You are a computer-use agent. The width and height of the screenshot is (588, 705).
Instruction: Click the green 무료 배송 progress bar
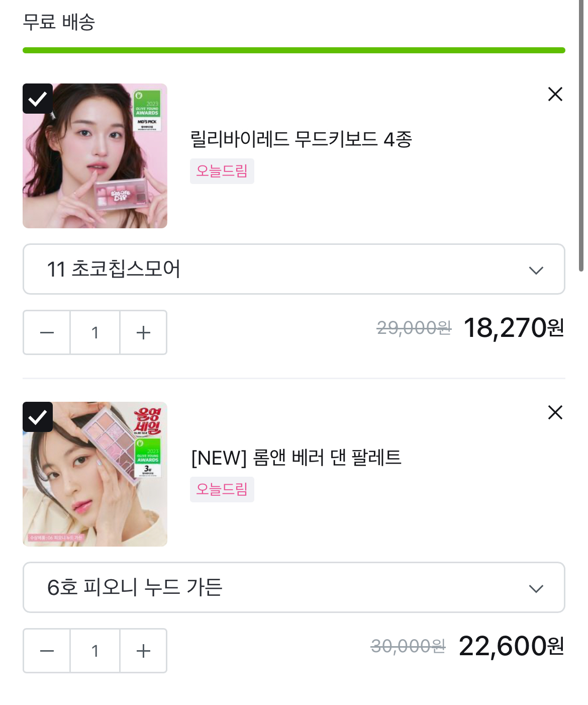click(x=294, y=50)
